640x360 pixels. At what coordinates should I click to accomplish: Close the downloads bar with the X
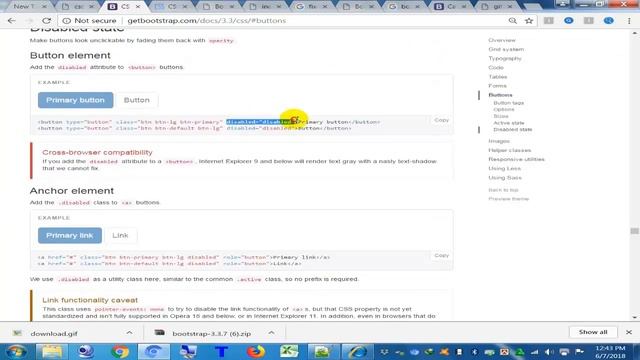tap(629, 332)
